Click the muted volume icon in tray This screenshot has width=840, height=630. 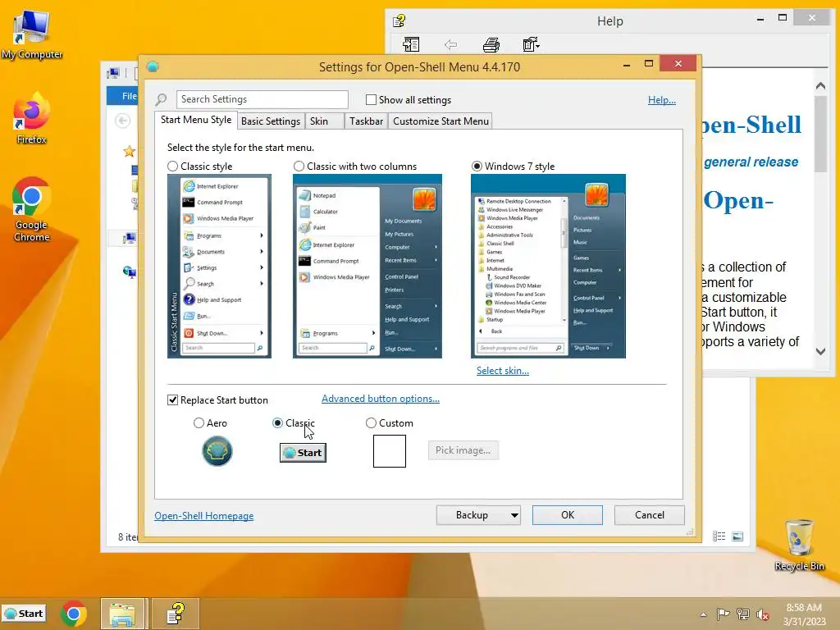(763, 614)
